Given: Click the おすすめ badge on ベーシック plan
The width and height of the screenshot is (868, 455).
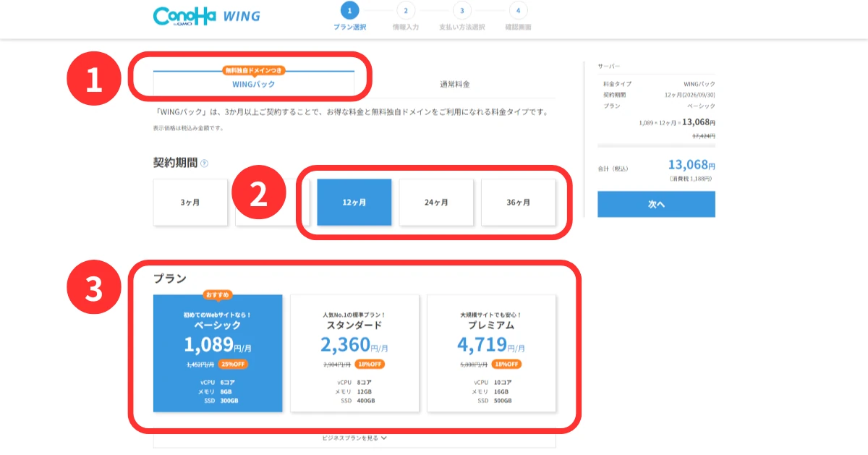Looking at the screenshot, I should (x=218, y=295).
